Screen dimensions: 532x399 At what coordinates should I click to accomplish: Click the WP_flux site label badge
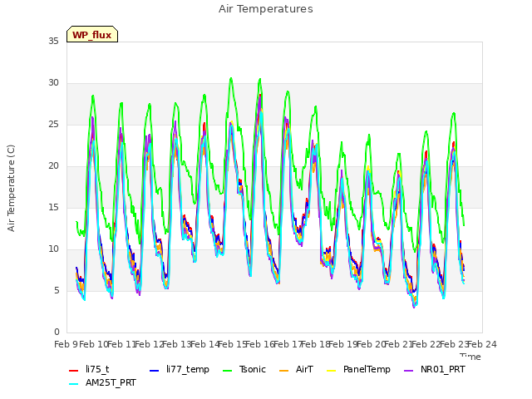pyautogui.click(x=92, y=35)
